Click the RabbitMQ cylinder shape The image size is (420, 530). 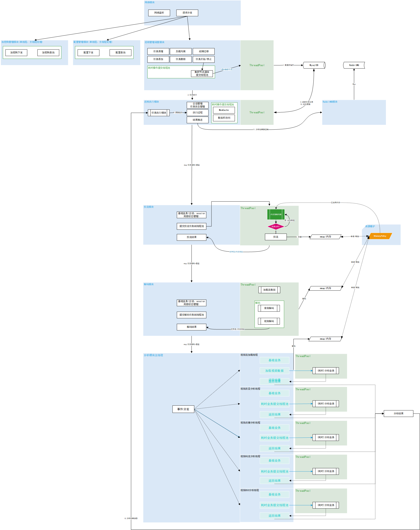pos(354,65)
